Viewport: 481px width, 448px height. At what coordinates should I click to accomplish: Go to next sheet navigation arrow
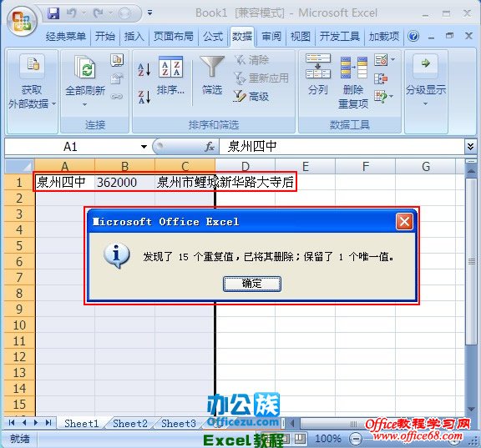[36, 423]
